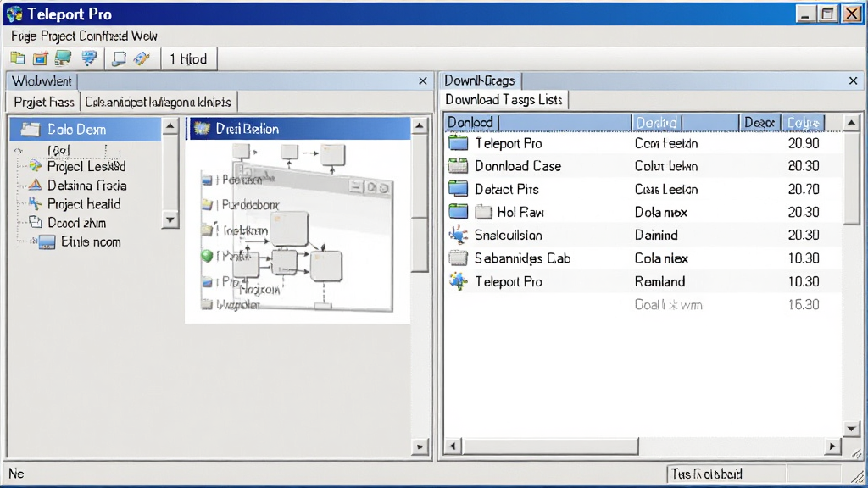Click the horizontal scrollbar thumb under the download list
868x488 pixels.
(x=550, y=446)
